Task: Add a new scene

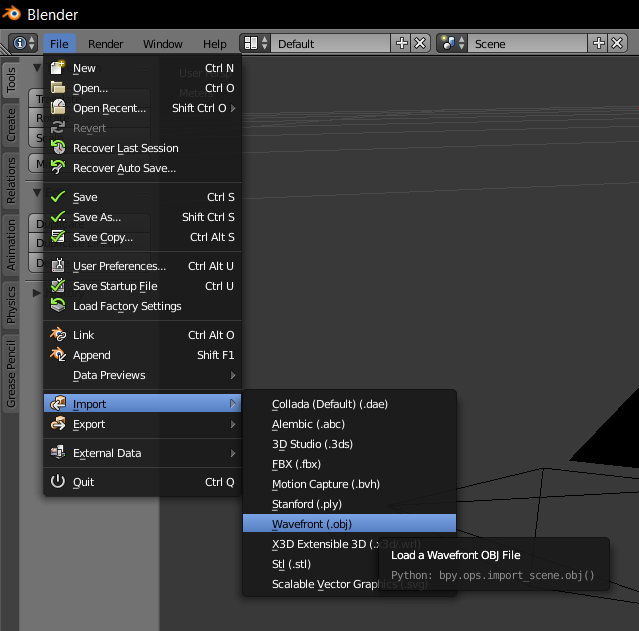Action: pyautogui.click(x=598, y=43)
